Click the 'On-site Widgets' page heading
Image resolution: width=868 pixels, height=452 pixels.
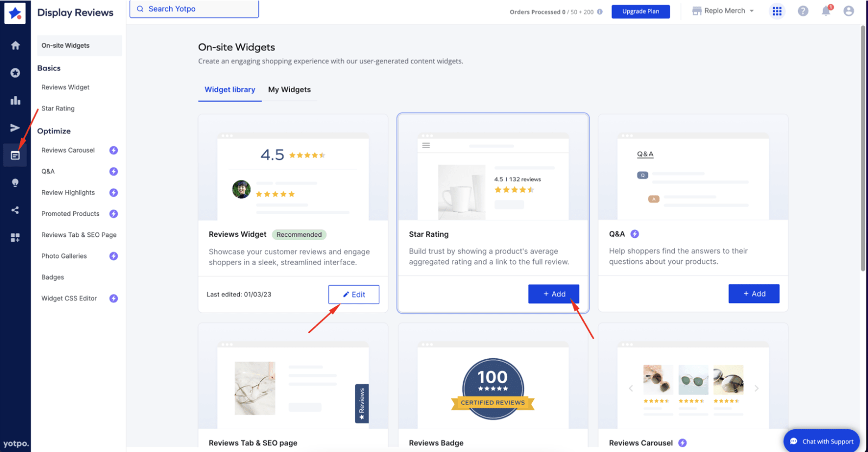[237, 47]
